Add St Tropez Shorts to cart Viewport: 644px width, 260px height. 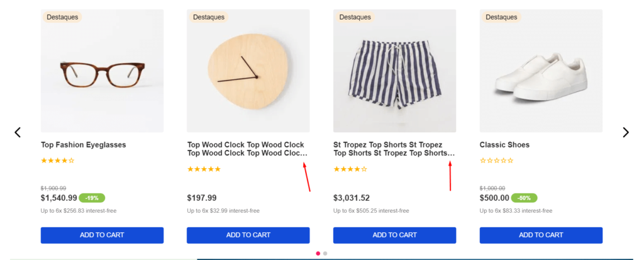pyautogui.click(x=394, y=235)
